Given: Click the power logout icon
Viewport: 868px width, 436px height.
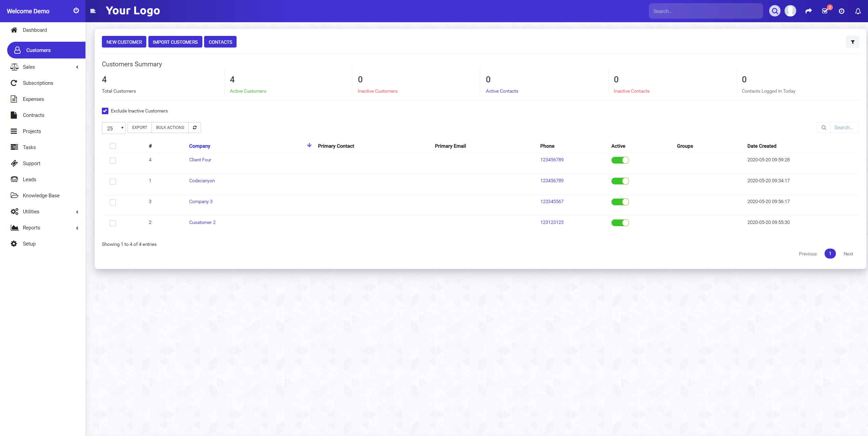Looking at the screenshot, I should point(76,11).
